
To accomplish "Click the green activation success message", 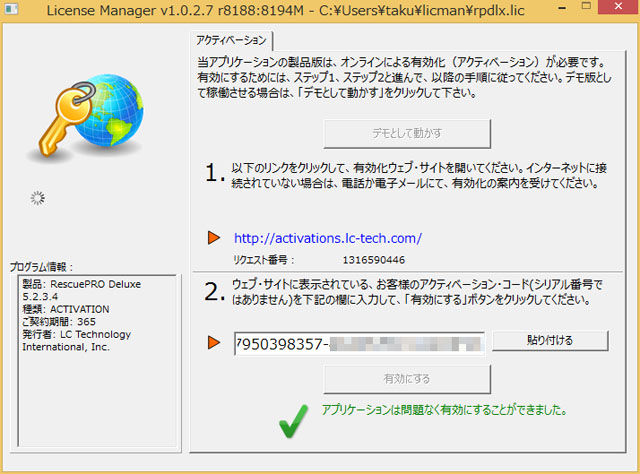I will pos(444,410).
